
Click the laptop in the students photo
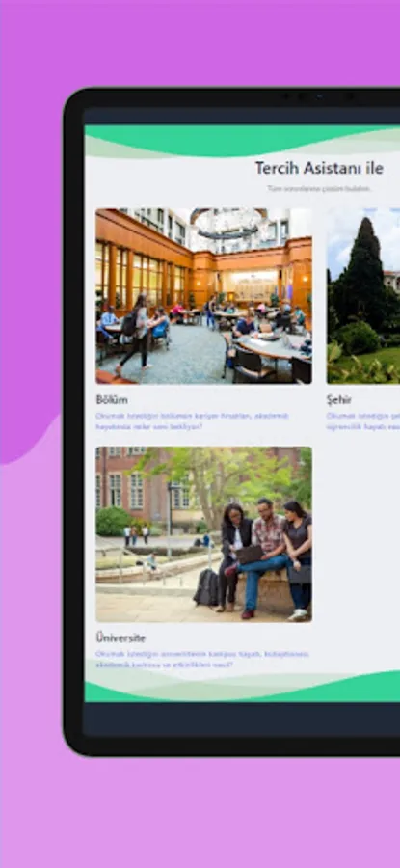point(250,555)
